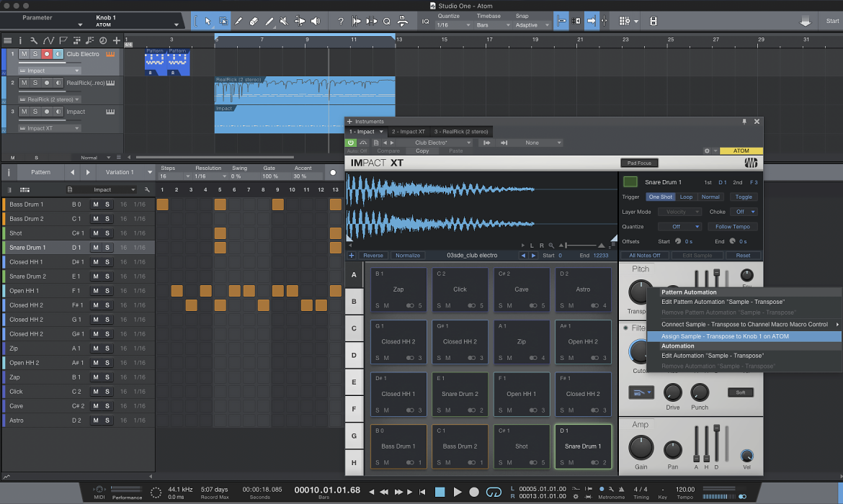Image resolution: width=843 pixels, height=504 pixels.
Task: Switch to the 3 - RealRick tab
Action: click(x=461, y=132)
